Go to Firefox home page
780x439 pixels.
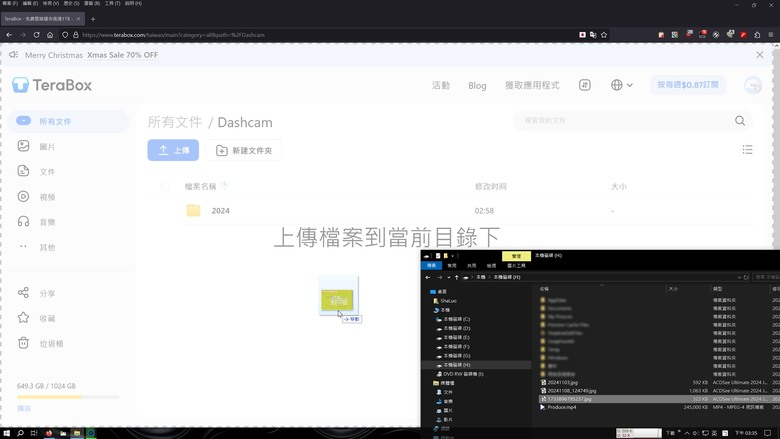tap(50, 35)
